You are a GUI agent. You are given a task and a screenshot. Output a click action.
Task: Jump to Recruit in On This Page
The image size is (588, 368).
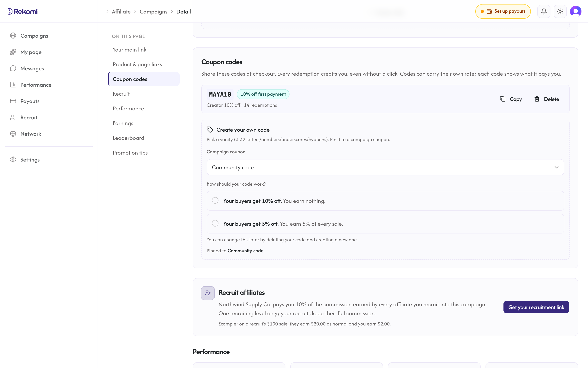pos(144,94)
